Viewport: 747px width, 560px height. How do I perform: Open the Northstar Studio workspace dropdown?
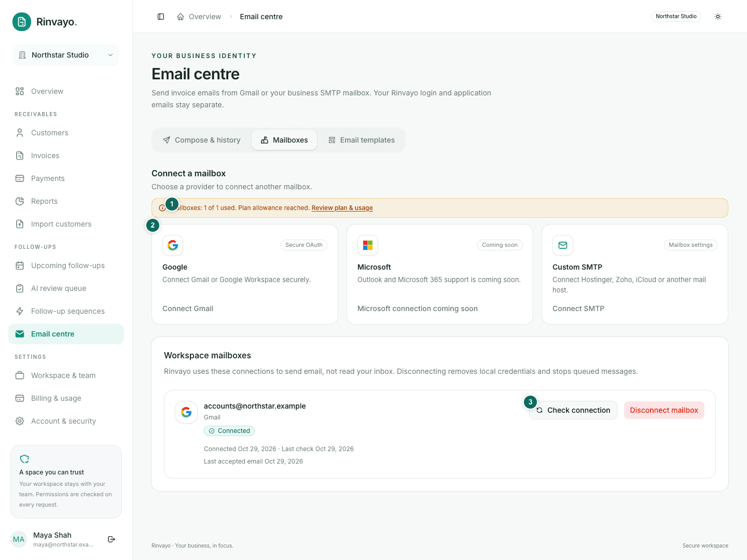pos(66,55)
